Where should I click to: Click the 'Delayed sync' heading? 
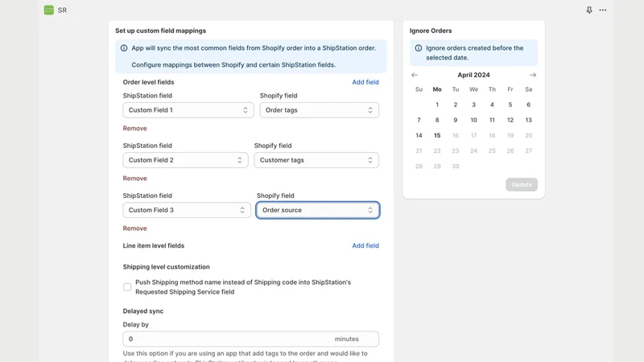tap(143, 311)
